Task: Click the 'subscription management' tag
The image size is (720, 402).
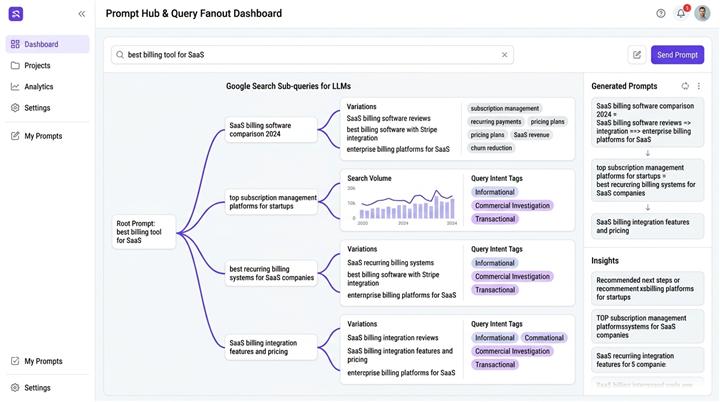Action: click(x=505, y=108)
